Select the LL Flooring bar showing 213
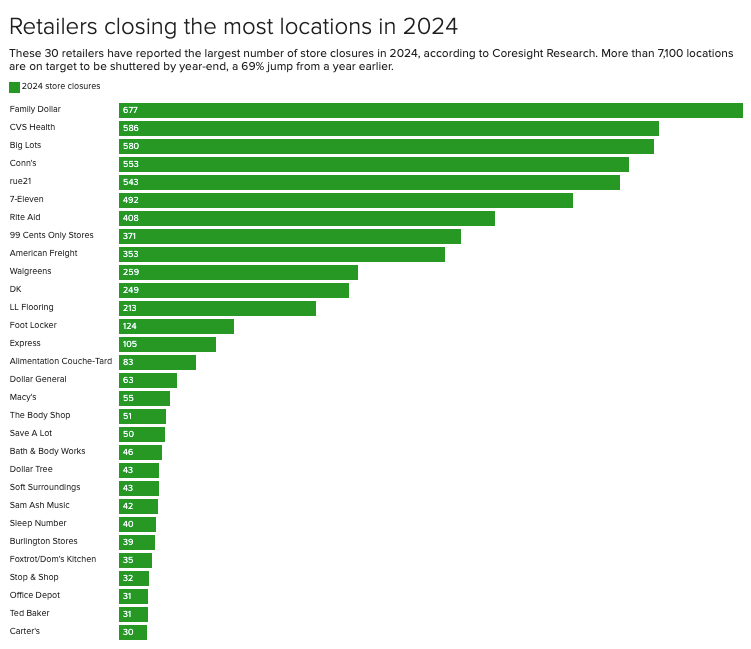Image resolution: width=751 pixels, height=649 pixels. click(x=217, y=308)
